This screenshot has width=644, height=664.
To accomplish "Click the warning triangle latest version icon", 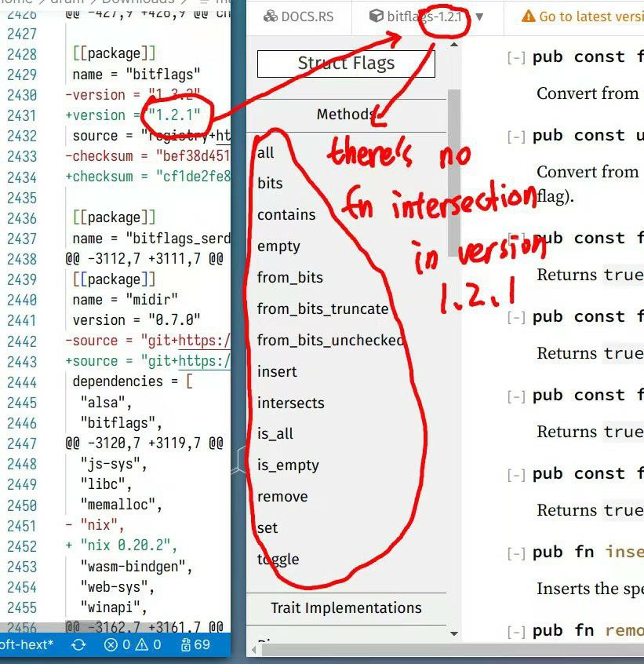I will coord(529,16).
